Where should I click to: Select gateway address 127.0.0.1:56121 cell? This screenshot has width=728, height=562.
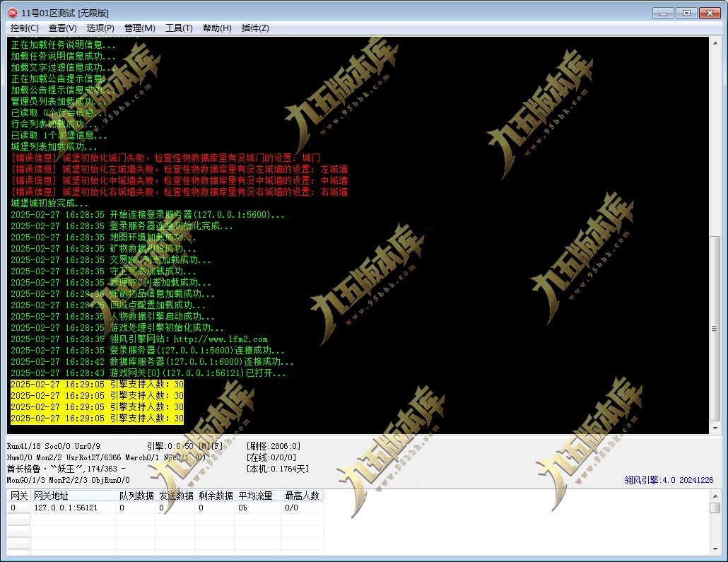click(73, 508)
